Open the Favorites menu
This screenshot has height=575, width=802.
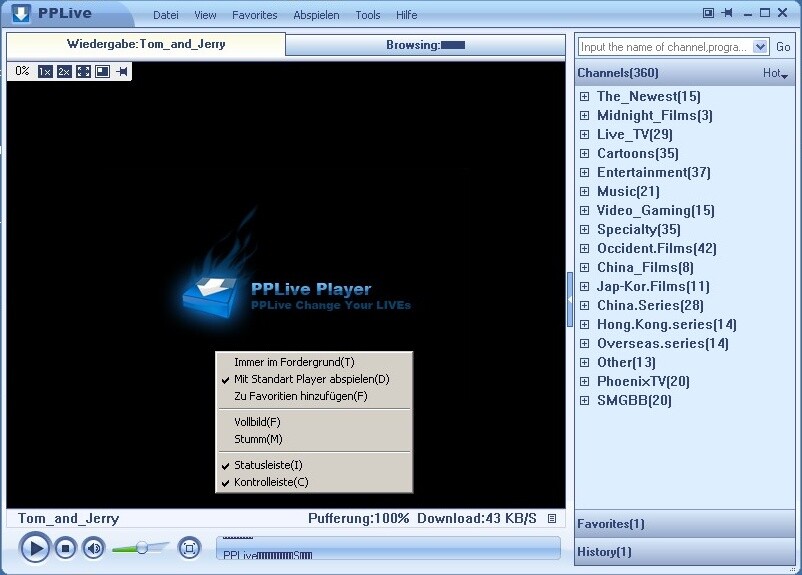[254, 15]
